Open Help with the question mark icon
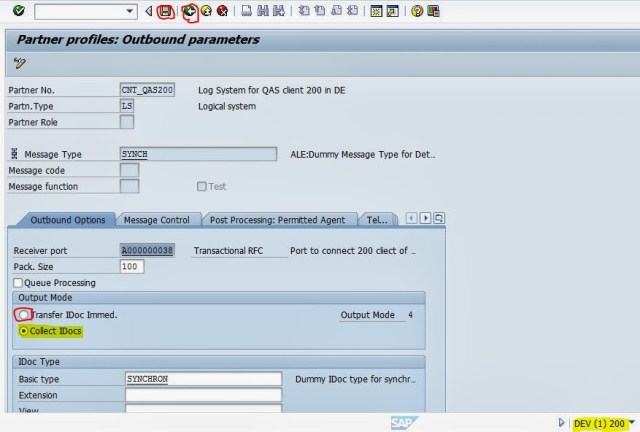This screenshot has width=640, height=432. [x=417, y=11]
